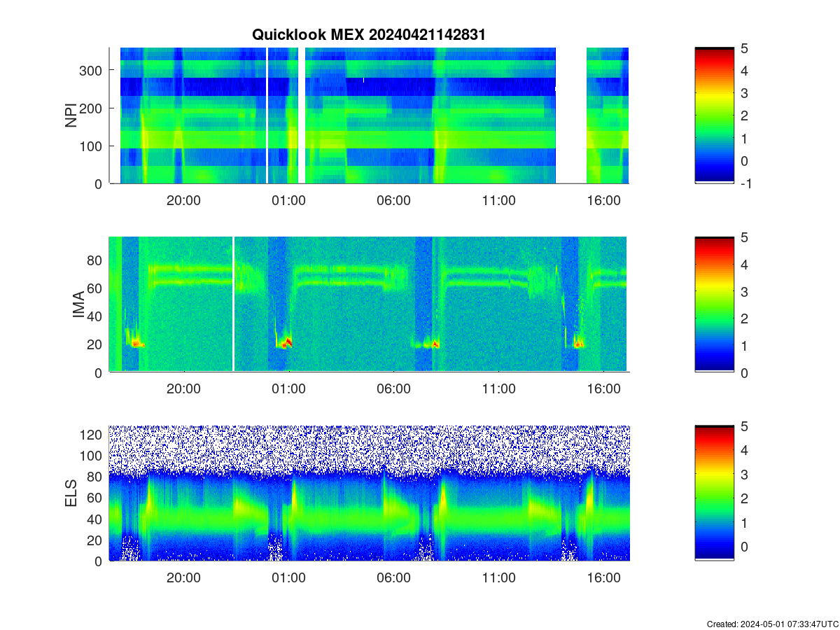Image resolution: width=840 pixels, height=630 pixels.
Task: Click the 80 tick on the IMA y-axis
Action: (x=96, y=260)
